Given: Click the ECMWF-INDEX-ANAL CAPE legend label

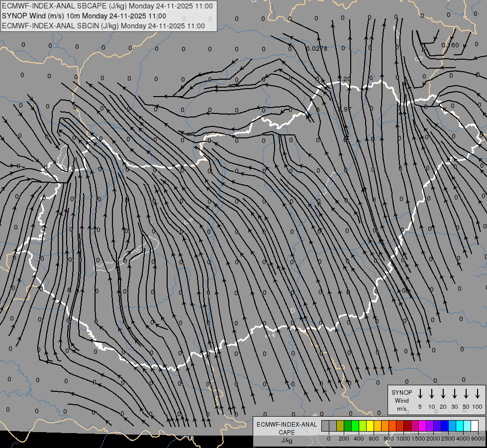Looking at the screenshot, I should pyautogui.click(x=287, y=429).
